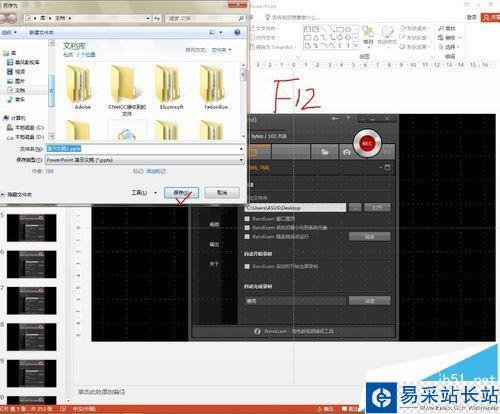This screenshot has height=414, width=500.
Task: Select 本地磁盘 (D:) in navigation pane
Action: point(26,137)
